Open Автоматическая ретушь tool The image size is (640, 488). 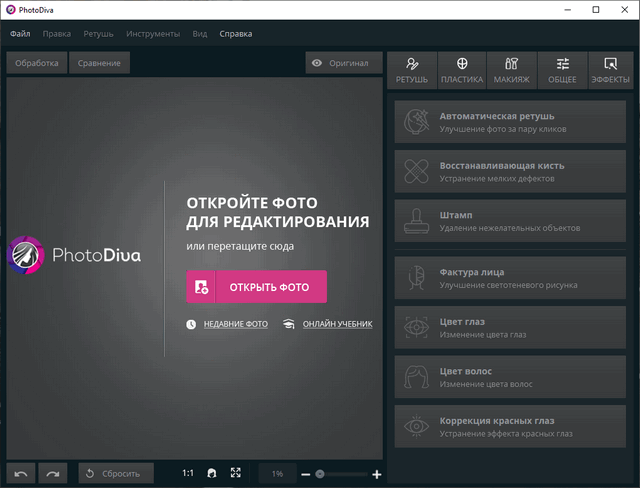pos(511,122)
